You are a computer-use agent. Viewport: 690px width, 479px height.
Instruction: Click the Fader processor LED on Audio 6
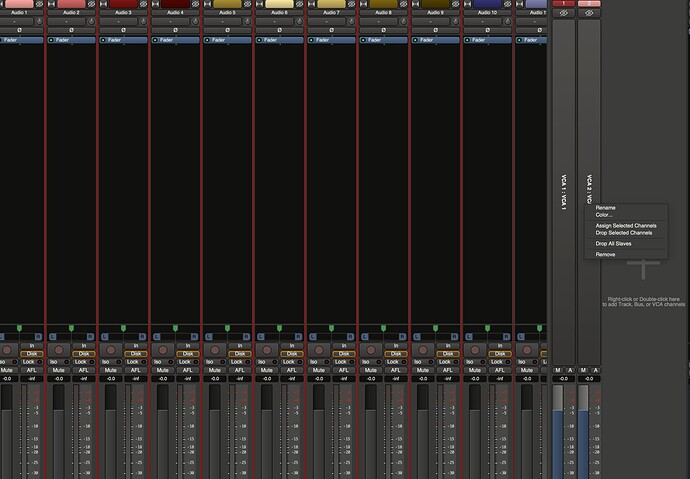point(260,40)
